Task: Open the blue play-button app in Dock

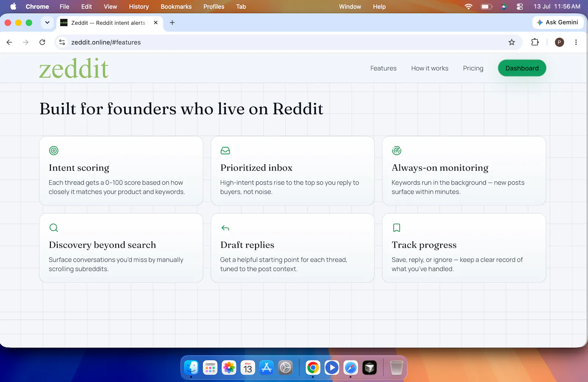Action: coord(332,367)
